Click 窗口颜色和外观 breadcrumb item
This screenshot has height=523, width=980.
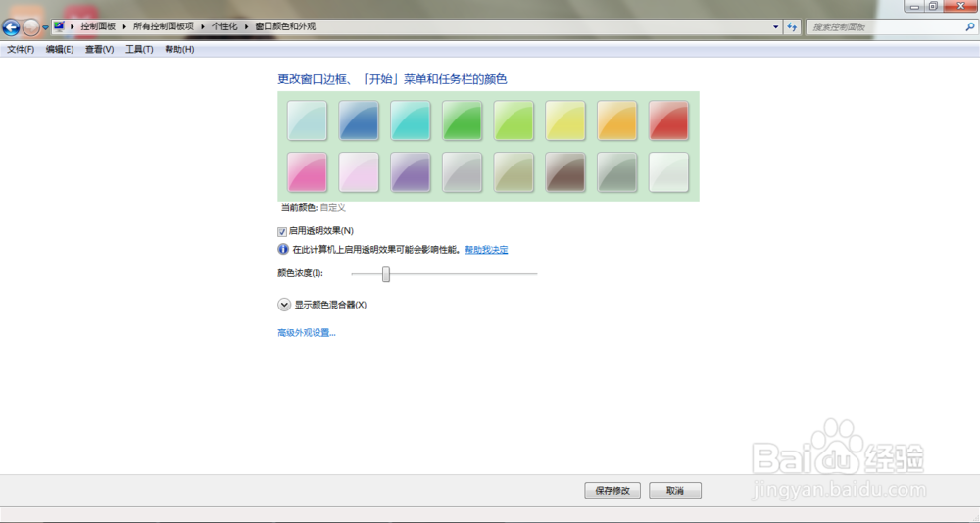click(285, 26)
